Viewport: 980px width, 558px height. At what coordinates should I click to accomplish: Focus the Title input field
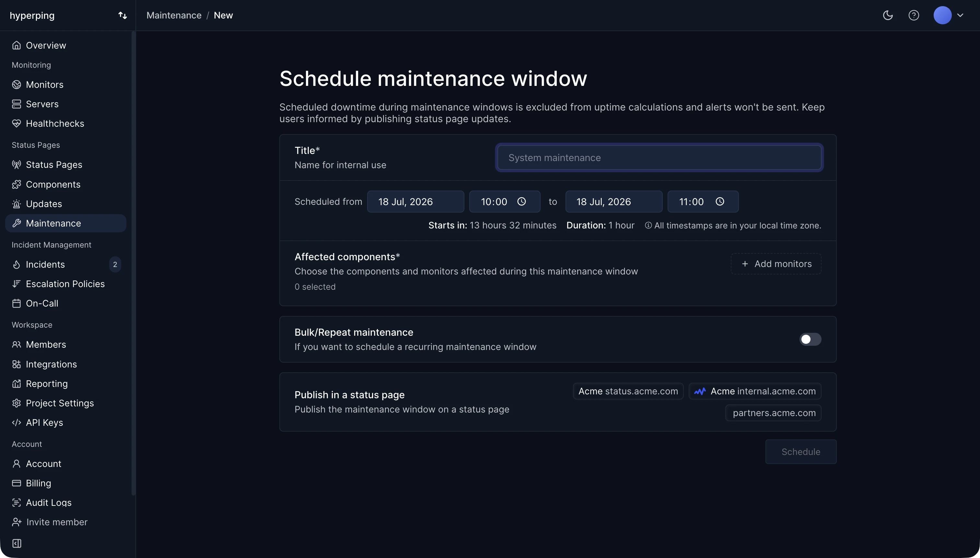(659, 157)
